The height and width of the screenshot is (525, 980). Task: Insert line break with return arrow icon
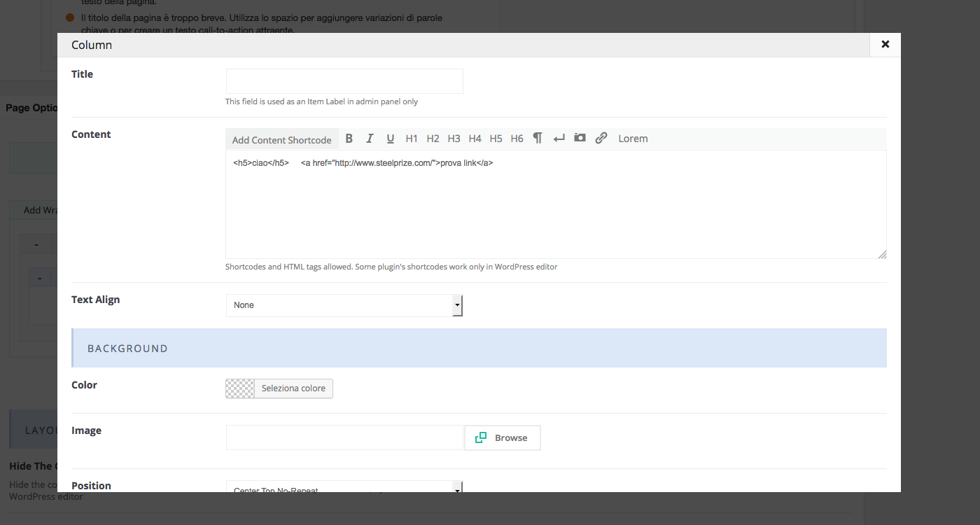tap(559, 139)
